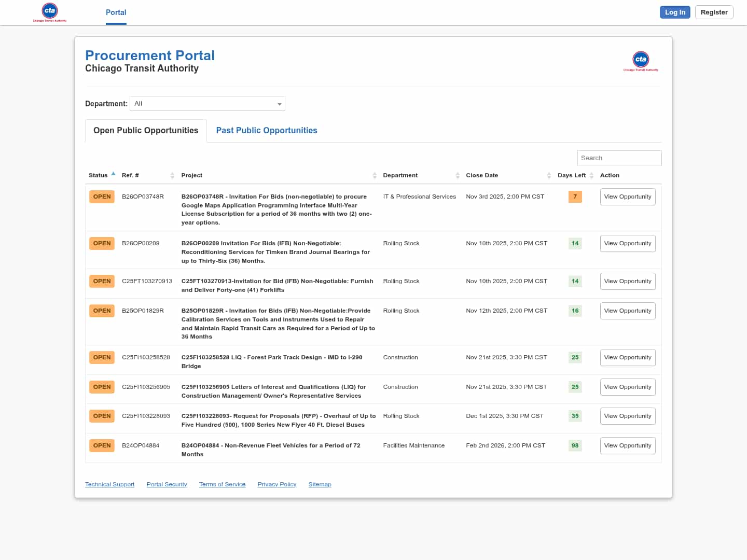Sort by Department column sort arrows
The height and width of the screenshot is (560, 747).
458,176
